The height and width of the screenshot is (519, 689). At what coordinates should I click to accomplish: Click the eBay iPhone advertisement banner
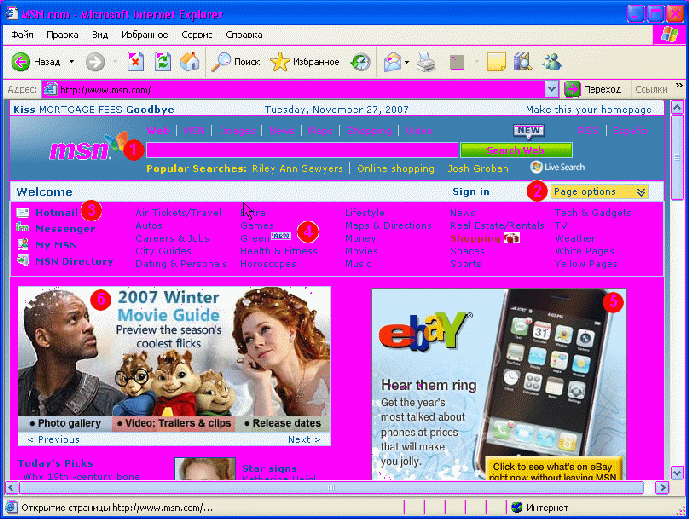[x=499, y=385]
